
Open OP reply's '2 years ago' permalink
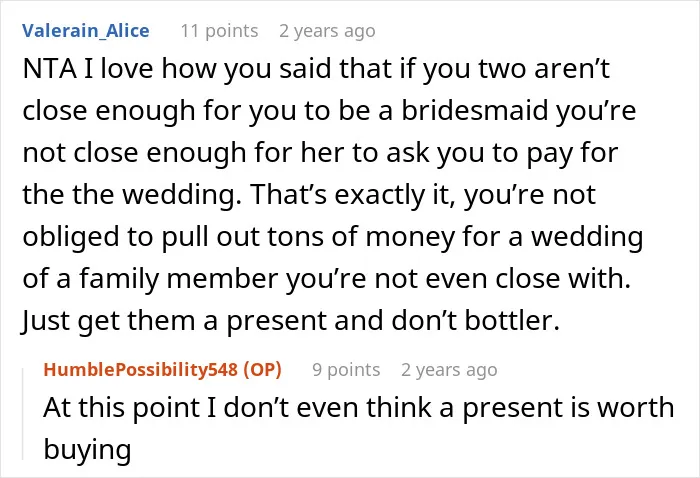[449, 370]
